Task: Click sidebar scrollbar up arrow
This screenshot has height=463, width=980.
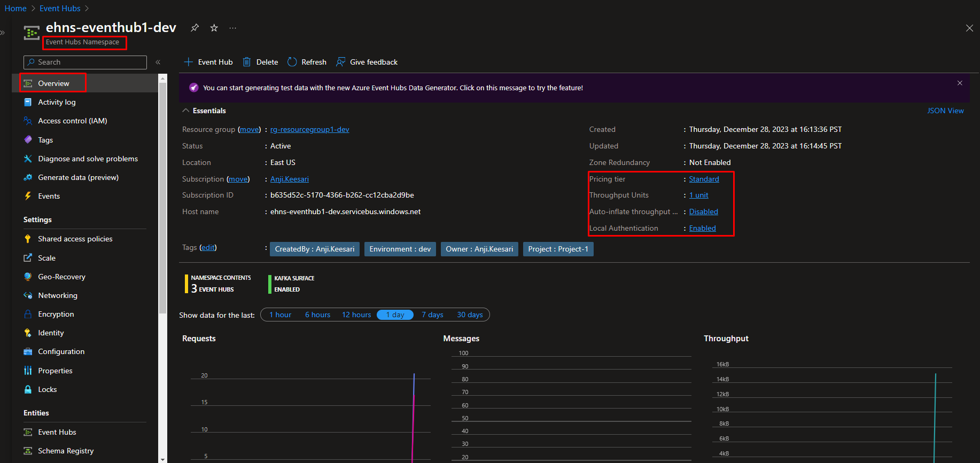Action: (162, 79)
